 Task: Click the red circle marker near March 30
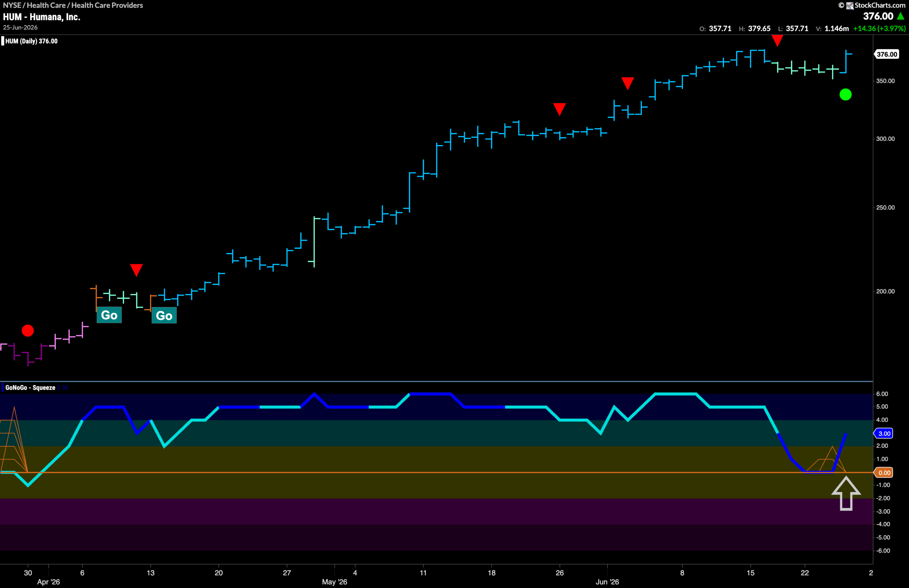[x=28, y=331]
